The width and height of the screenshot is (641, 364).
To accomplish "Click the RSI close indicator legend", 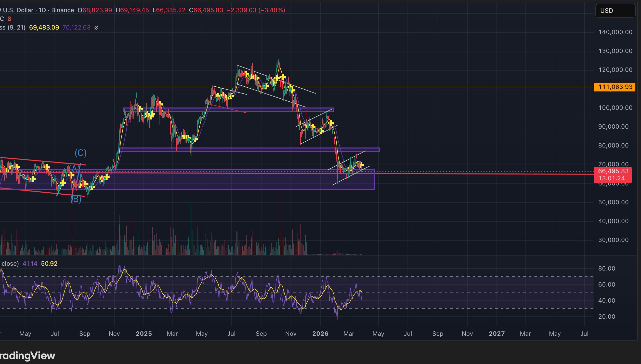I will pyautogui.click(x=10, y=264).
